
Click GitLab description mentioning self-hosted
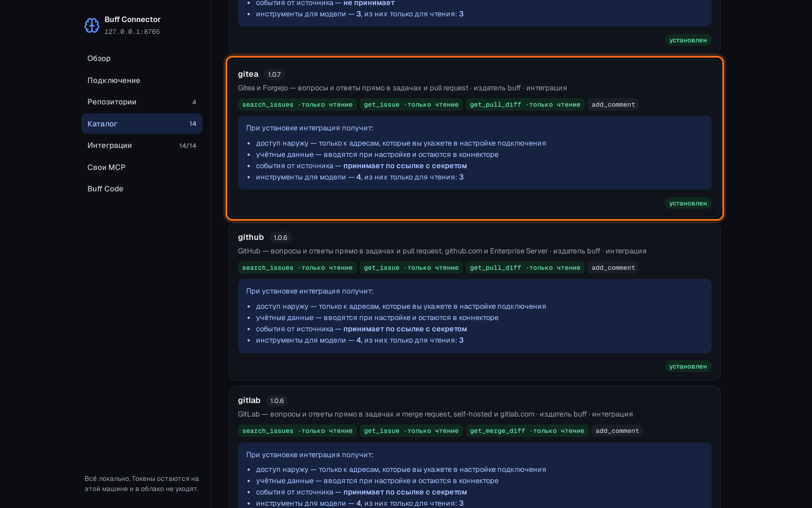click(x=435, y=414)
